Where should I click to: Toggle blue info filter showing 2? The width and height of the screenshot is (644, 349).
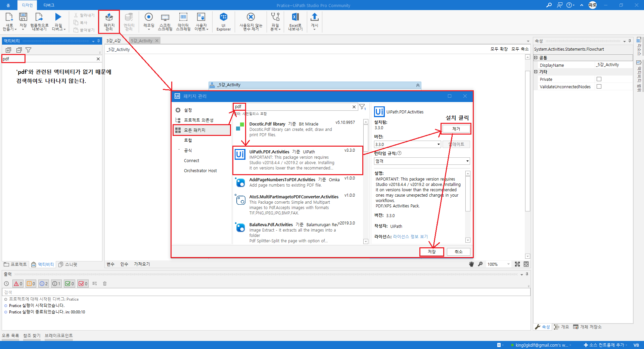(x=44, y=284)
